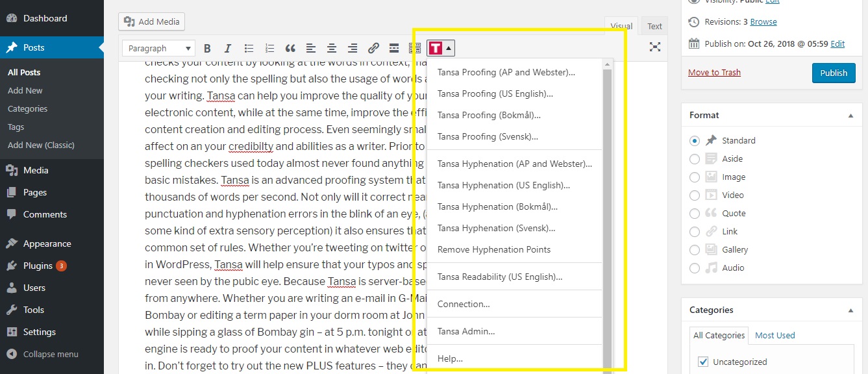Switch to All Categories tab
This screenshot has width=868, height=374.
(x=719, y=335)
